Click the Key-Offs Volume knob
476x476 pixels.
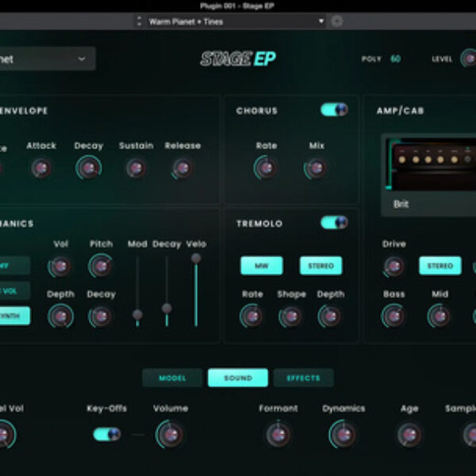pos(170,435)
